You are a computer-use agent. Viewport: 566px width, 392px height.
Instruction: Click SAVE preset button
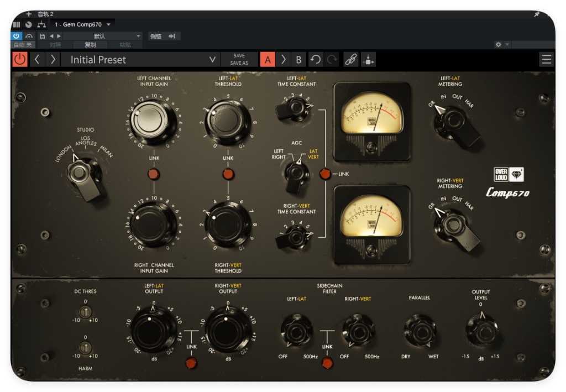click(239, 56)
